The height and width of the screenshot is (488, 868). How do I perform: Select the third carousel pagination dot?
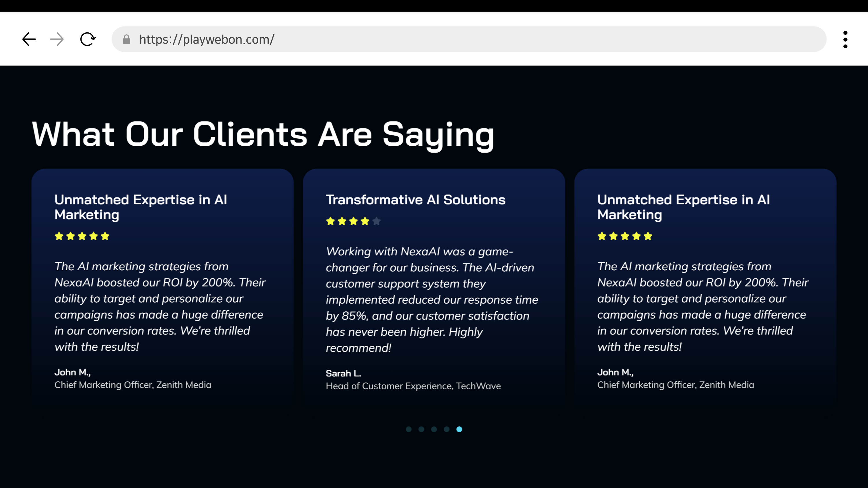pyautogui.click(x=434, y=429)
